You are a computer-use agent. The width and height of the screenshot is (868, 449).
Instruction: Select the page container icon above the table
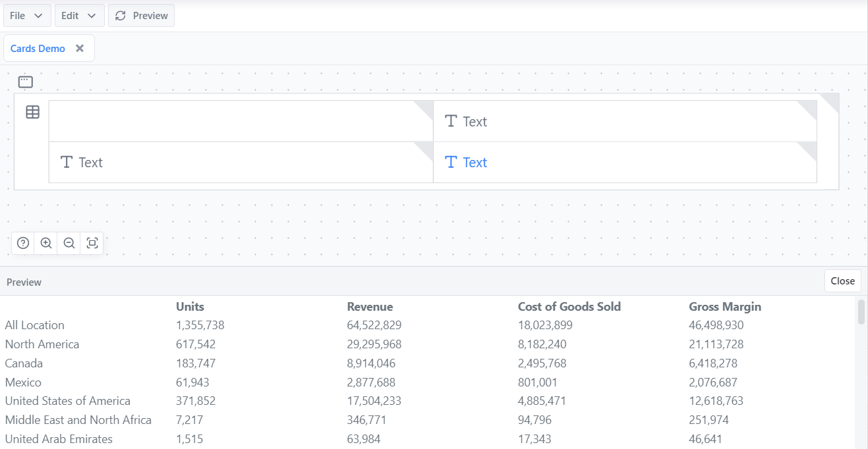(x=25, y=82)
